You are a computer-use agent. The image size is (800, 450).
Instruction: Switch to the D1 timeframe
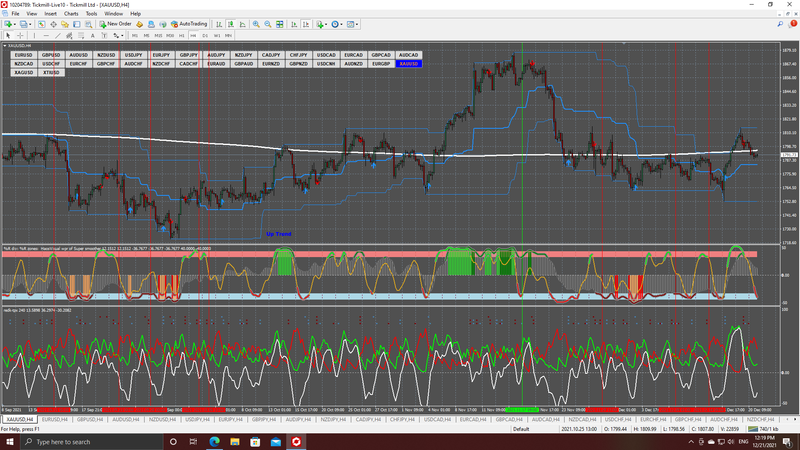click(x=205, y=36)
